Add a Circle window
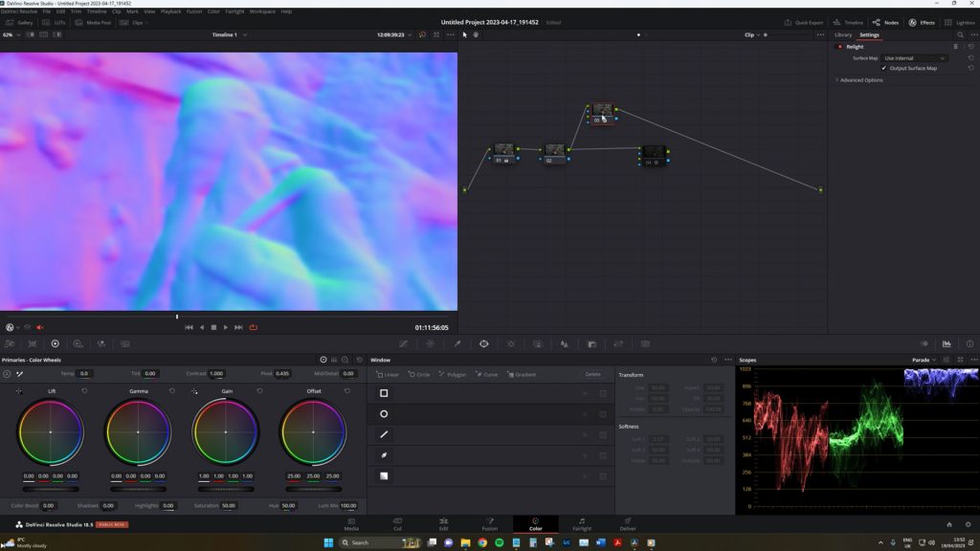This screenshot has height=551, width=980. [x=419, y=375]
